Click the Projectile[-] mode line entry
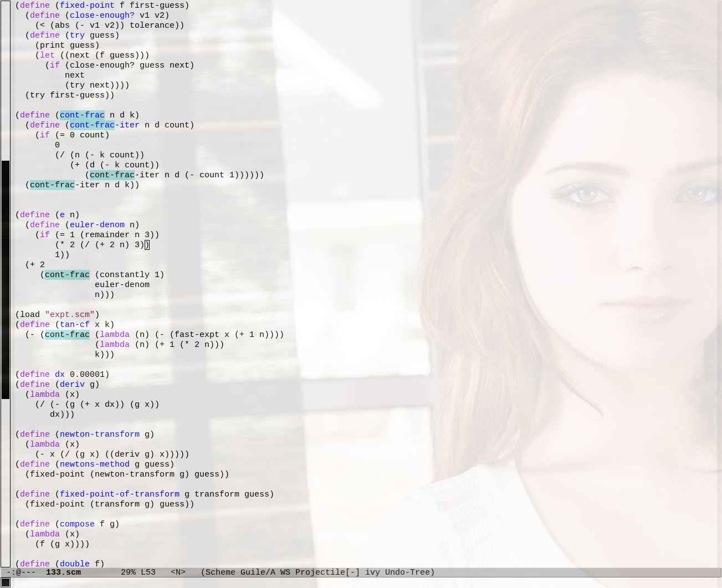Image resolution: width=722 pixels, height=588 pixels. point(327,572)
